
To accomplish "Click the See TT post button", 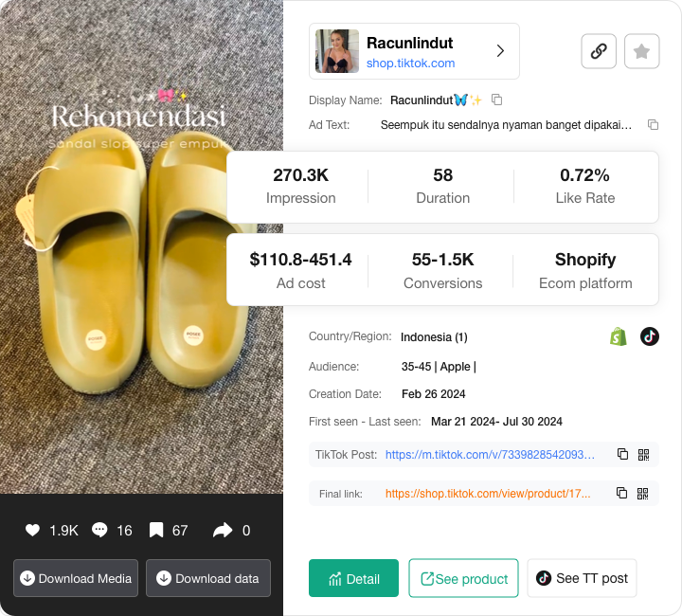I will (582, 578).
